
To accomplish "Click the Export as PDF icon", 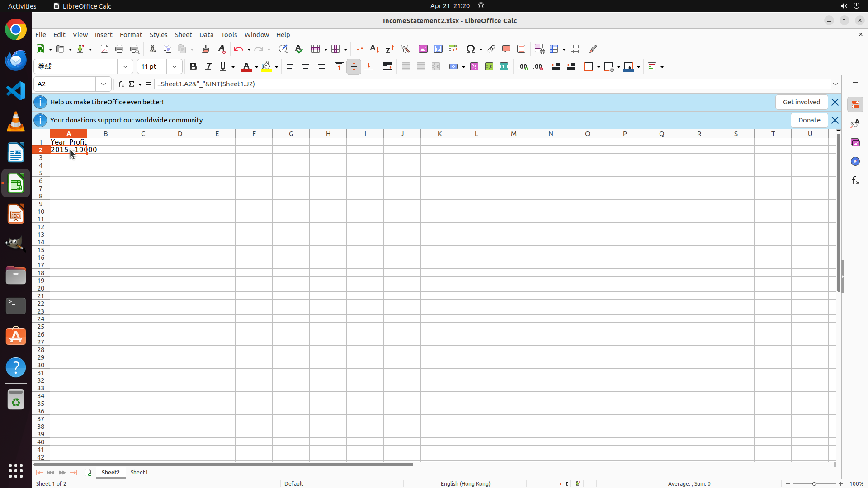I will (x=104, y=49).
